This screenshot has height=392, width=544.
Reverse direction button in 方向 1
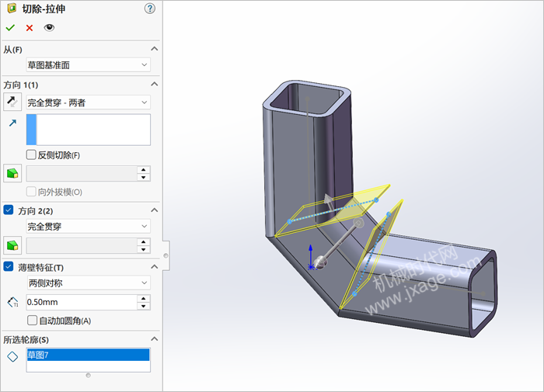click(12, 102)
